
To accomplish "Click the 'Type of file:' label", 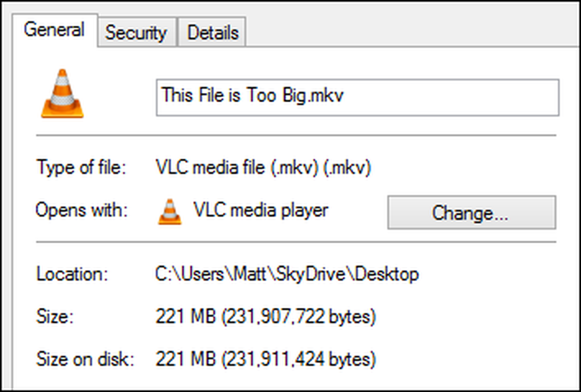I will tap(81, 167).
